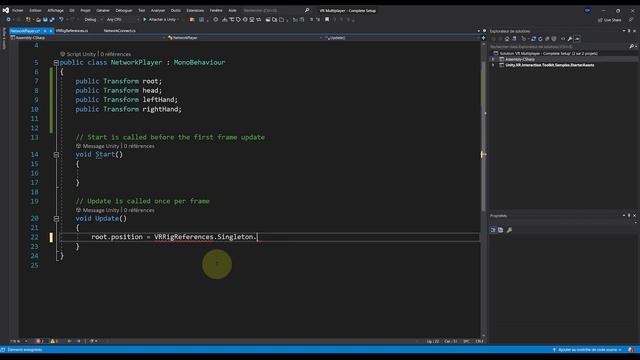
Task: Click Solution Explorer search options icon
Action: tap(632, 47)
